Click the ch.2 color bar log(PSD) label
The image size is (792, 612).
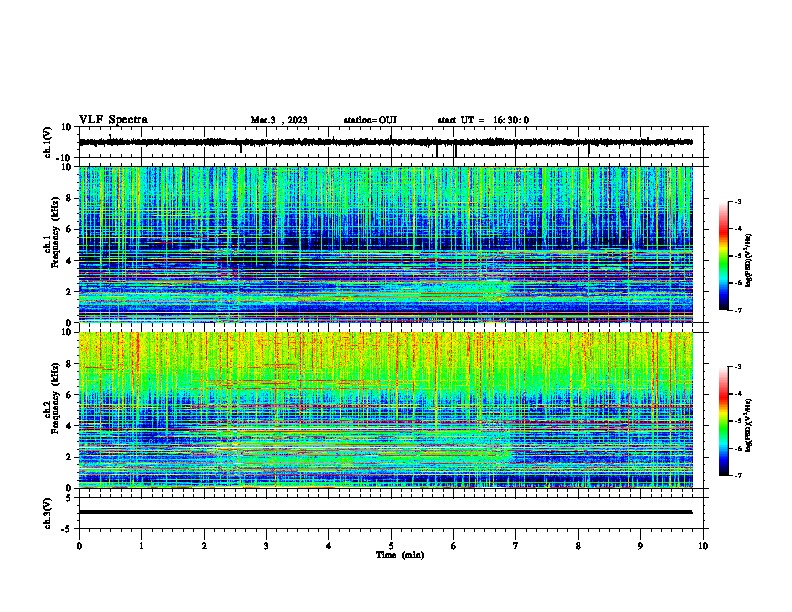[x=749, y=425]
